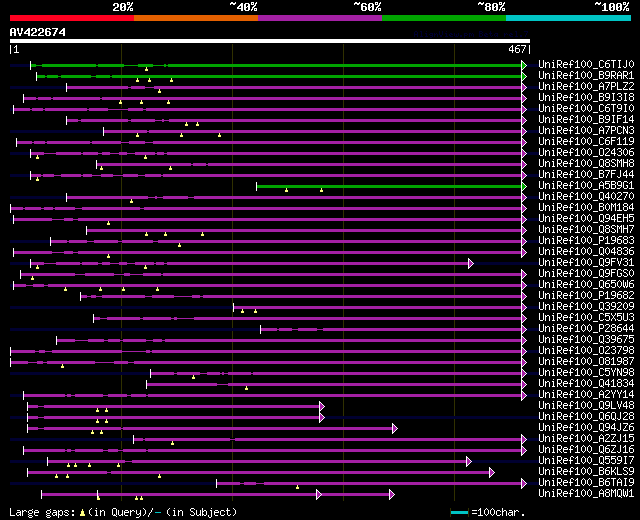This screenshot has height=520, width=640.
Task: Select the UniRef100_O24306 label
Action: (x=586, y=153)
